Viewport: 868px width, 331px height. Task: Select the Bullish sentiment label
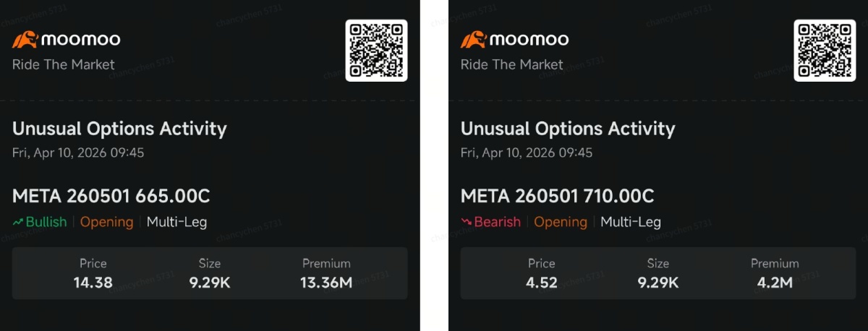46,222
